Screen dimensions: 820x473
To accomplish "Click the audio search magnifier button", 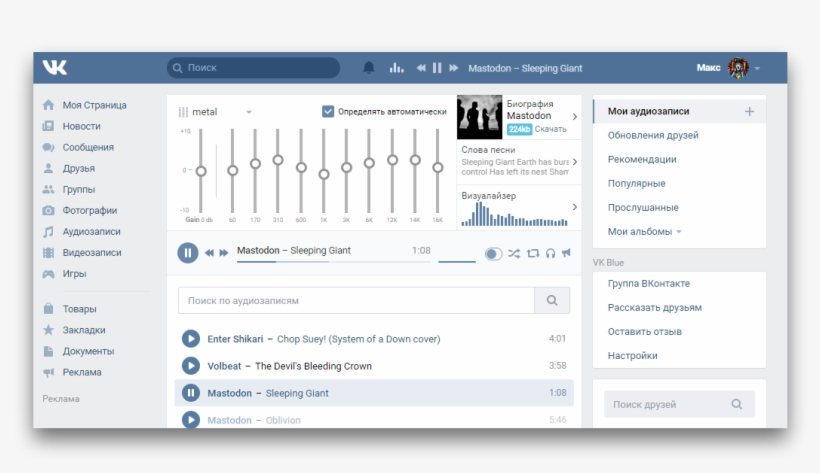I will [x=552, y=300].
